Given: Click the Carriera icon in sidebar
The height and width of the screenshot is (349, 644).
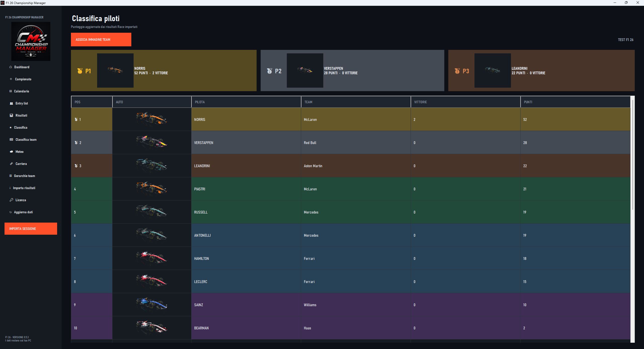Looking at the screenshot, I should pyautogui.click(x=11, y=164).
